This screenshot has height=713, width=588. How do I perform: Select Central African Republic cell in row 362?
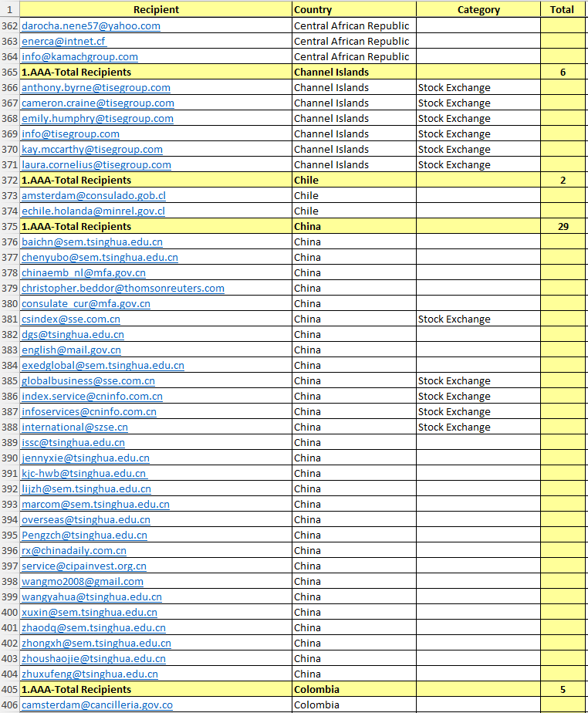point(353,26)
